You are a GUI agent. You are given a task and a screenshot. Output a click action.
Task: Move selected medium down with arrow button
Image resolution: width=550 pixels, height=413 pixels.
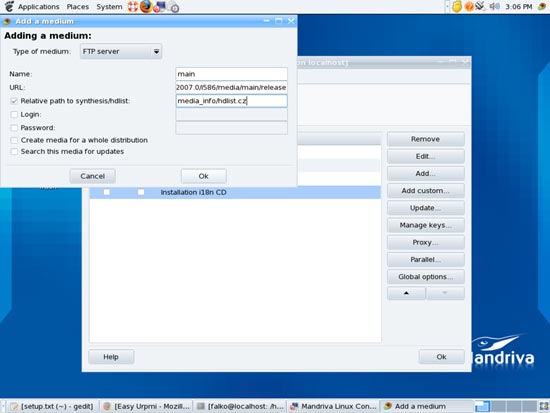click(445, 293)
